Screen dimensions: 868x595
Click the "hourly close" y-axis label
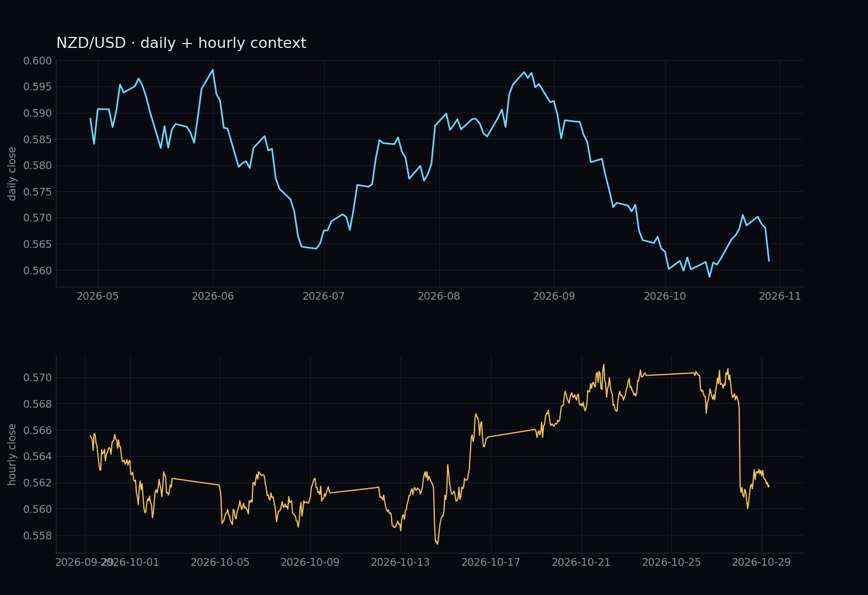tap(12, 455)
